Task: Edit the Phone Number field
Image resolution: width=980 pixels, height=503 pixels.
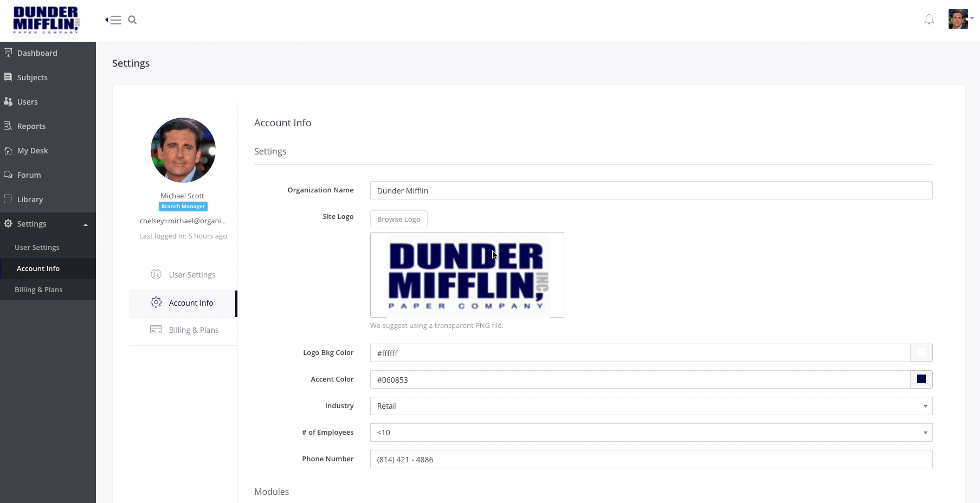Action: 651,459
